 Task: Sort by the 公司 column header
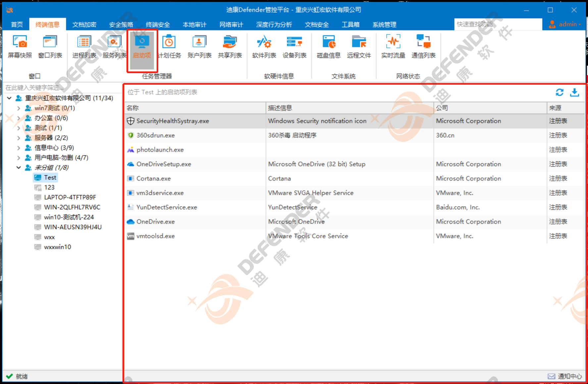[x=490, y=108]
